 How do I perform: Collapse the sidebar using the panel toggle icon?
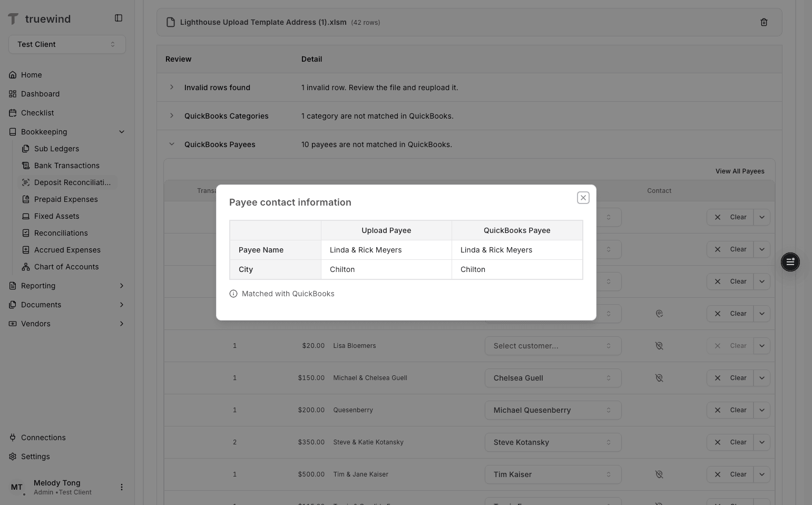click(119, 17)
